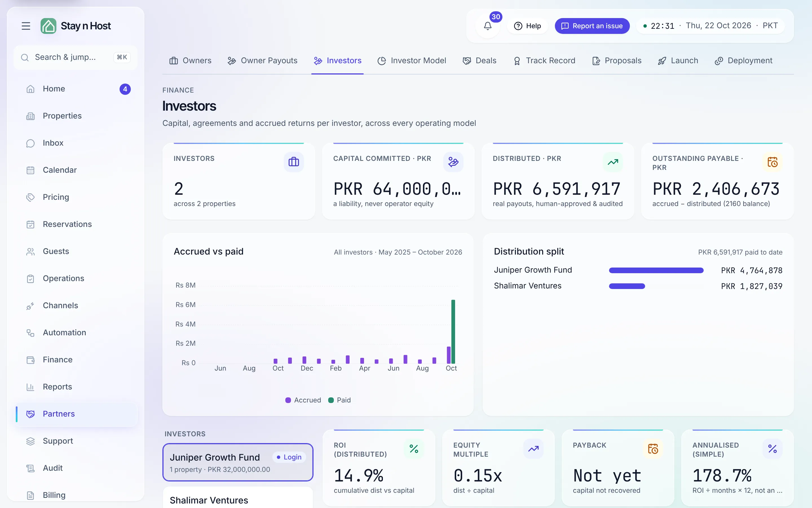This screenshot has width=812, height=508.
Task: Toggle the Paid legend item
Action: click(x=339, y=400)
